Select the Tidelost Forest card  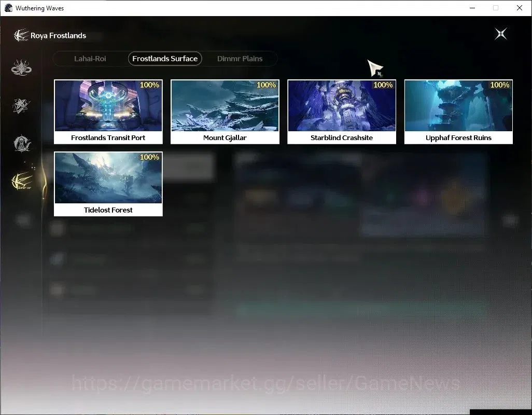pos(108,184)
